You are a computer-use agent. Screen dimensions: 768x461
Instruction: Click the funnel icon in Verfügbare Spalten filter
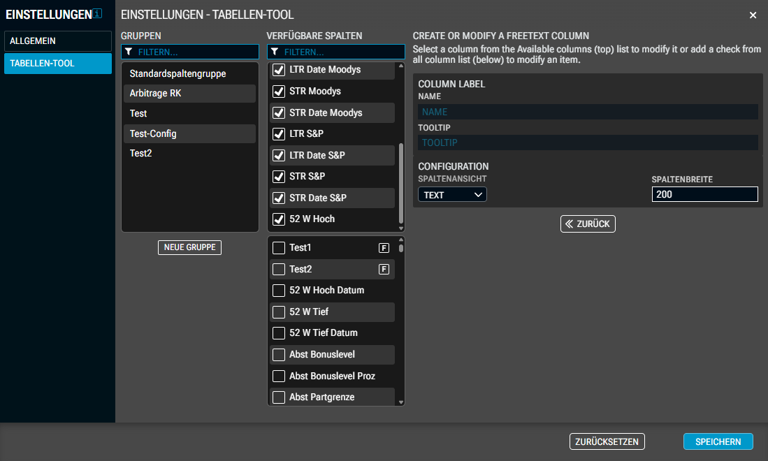point(275,51)
